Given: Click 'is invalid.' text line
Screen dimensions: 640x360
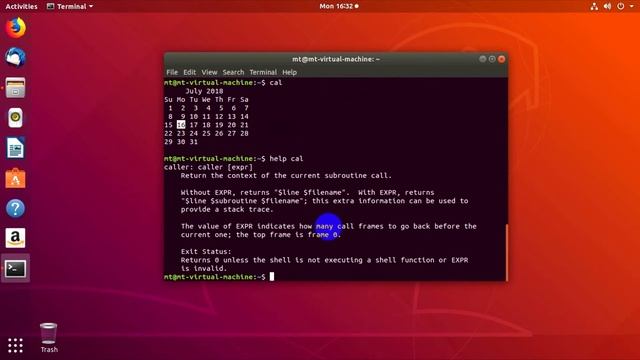Looking at the screenshot, I should tap(204, 269).
